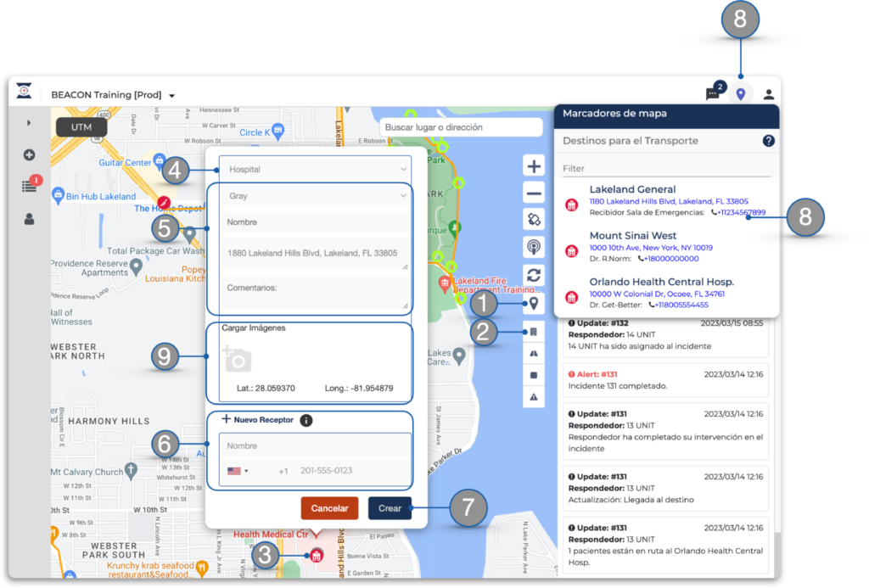Image resolution: width=869 pixels, height=588 pixels.
Task: Select the road marker tool
Action: pyautogui.click(x=534, y=353)
